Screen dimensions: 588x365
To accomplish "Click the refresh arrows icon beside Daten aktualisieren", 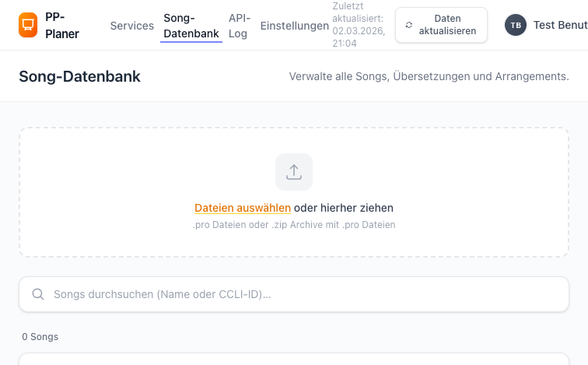I will click(x=409, y=25).
